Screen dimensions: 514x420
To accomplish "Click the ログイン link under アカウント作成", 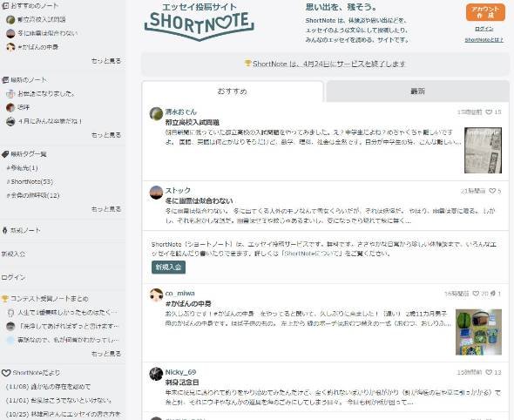I will click(x=484, y=29).
